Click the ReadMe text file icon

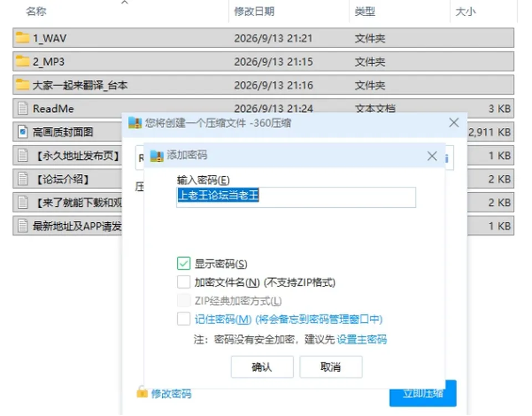click(23, 109)
